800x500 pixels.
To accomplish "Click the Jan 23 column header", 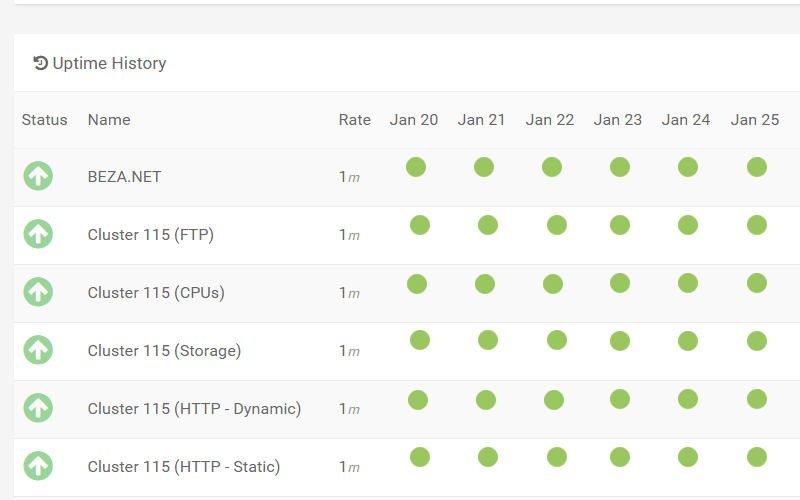I will tap(618, 120).
